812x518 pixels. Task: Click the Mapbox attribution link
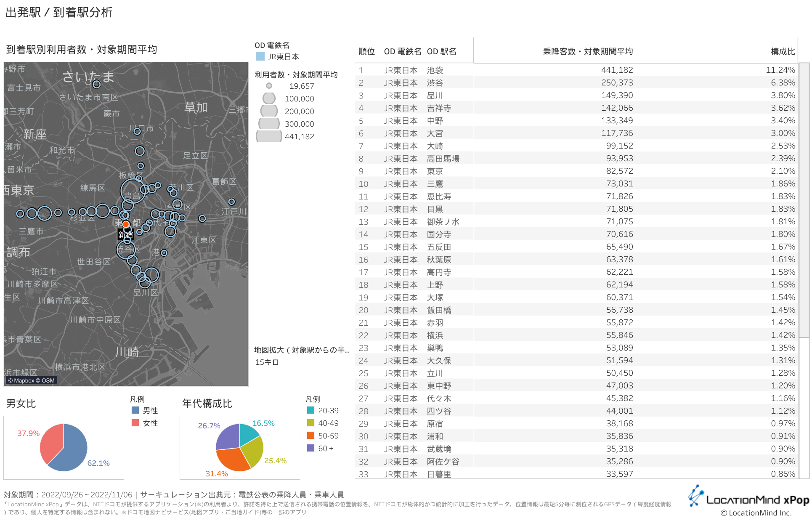point(24,380)
